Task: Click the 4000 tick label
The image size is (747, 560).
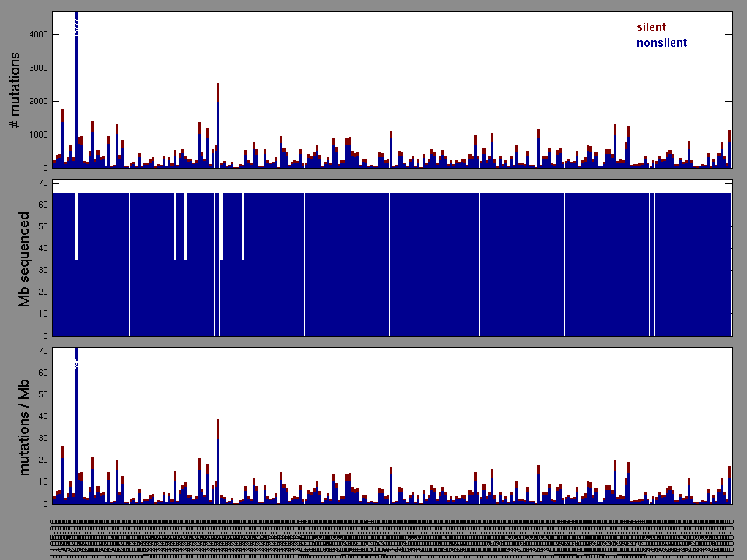Action: click(x=36, y=35)
